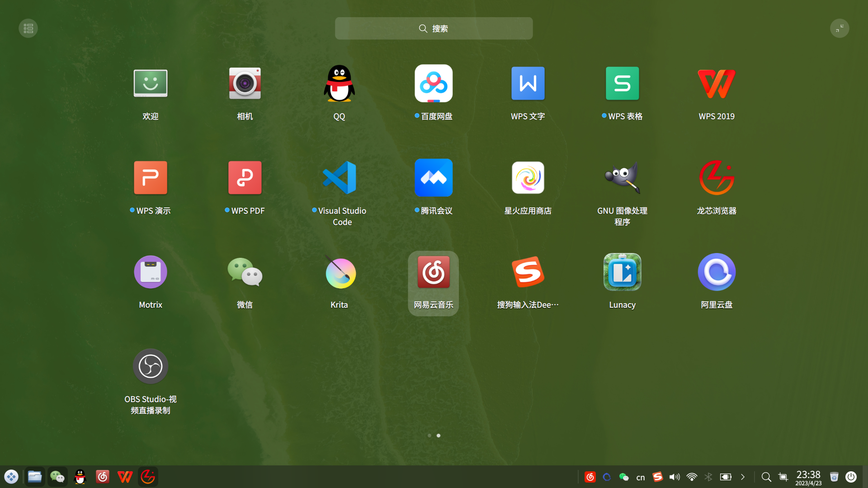Open the cn input method switcher
868x488 pixels.
tap(640, 477)
